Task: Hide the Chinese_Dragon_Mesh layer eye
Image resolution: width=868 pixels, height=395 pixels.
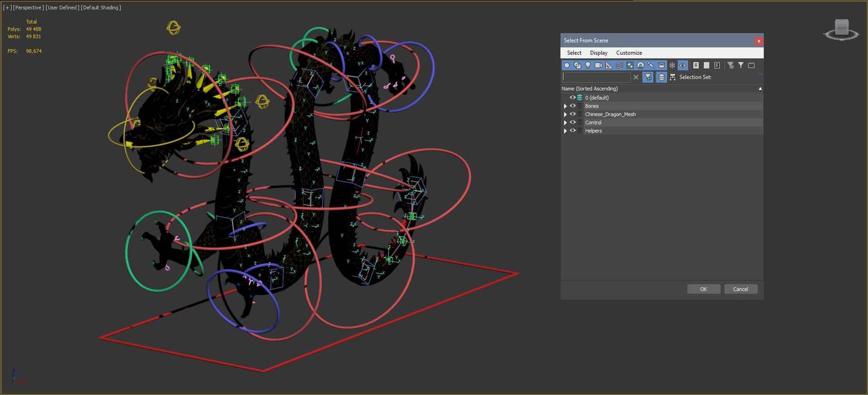Action: (x=572, y=114)
